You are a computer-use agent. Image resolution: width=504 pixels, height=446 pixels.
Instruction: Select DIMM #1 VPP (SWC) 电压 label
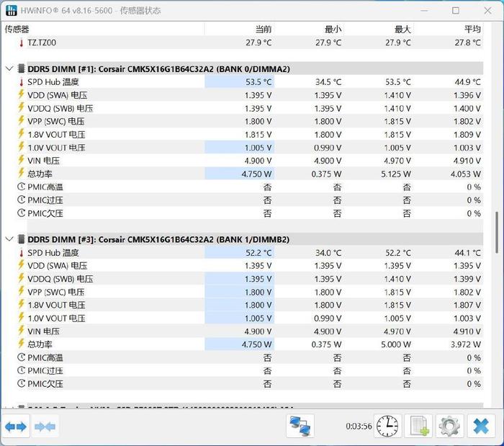pos(56,121)
